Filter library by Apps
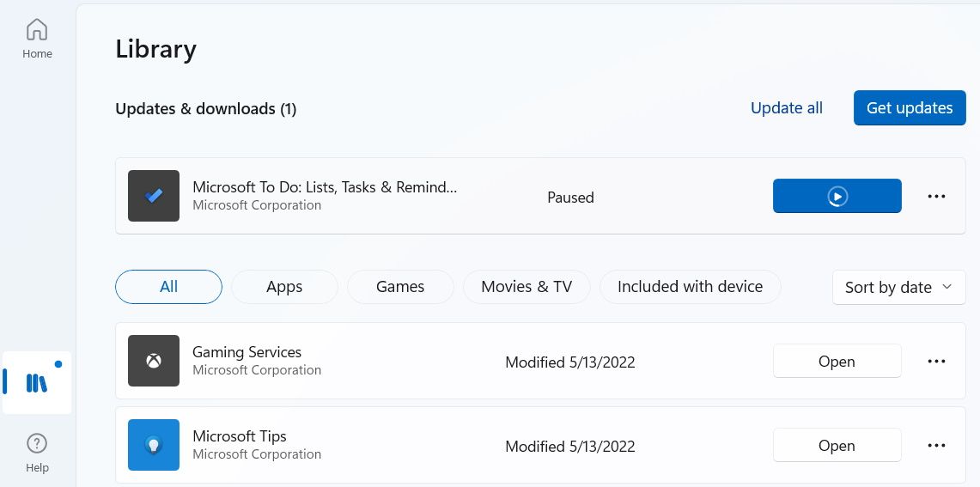 284,287
